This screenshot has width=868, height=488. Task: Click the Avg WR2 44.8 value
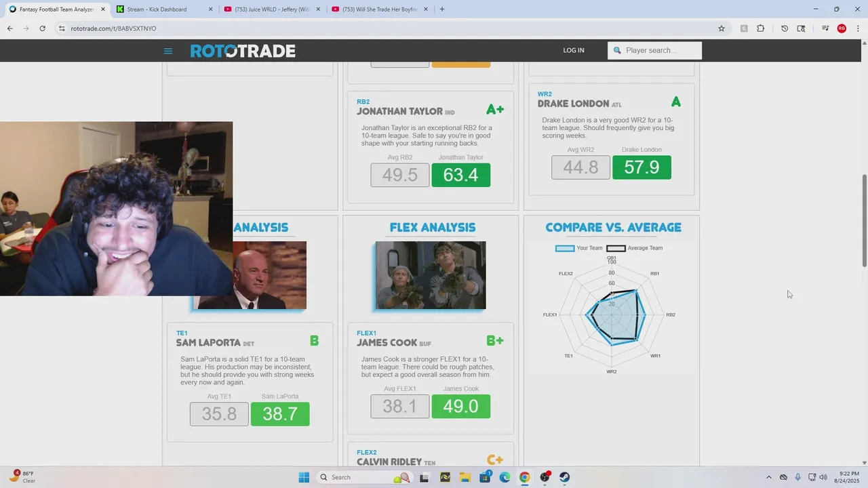click(x=580, y=167)
